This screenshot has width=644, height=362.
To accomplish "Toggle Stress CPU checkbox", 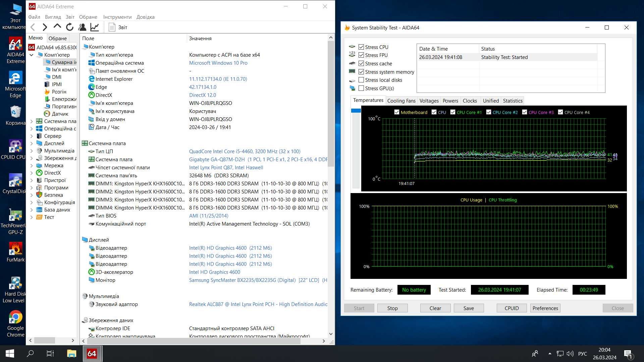I will coord(361,47).
